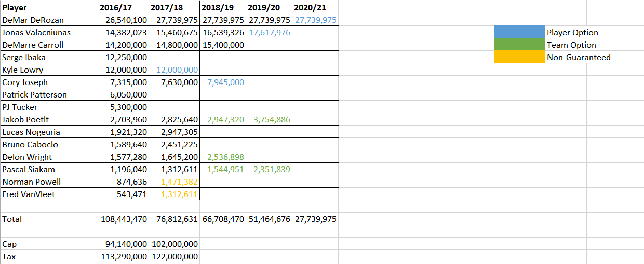Select Carroll's 15,400,000 salary cell

pos(223,45)
